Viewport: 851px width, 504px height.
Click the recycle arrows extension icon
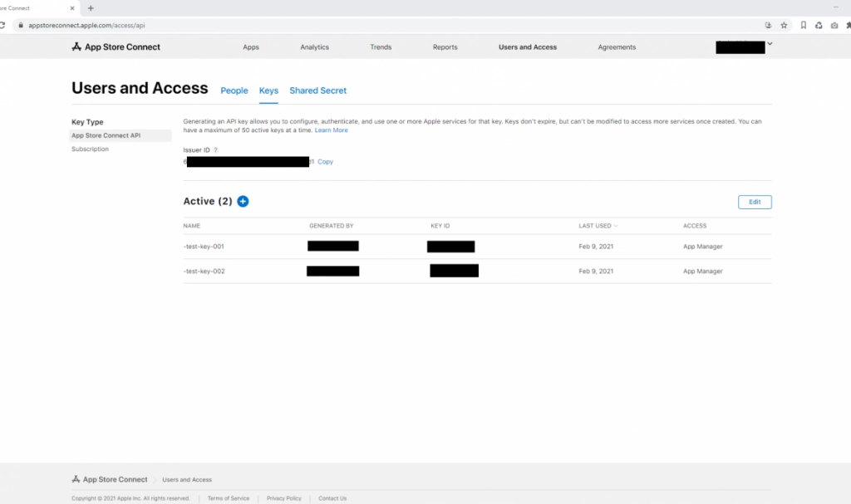[819, 26]
